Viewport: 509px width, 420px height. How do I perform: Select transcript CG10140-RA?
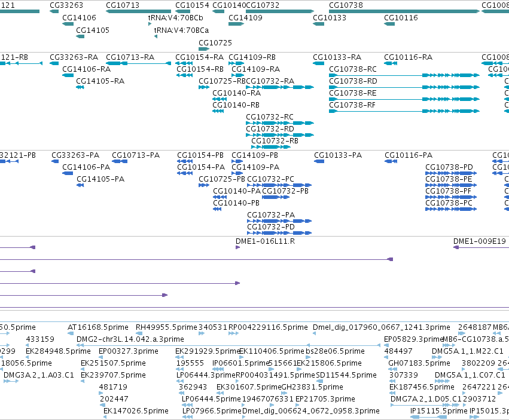236,93
